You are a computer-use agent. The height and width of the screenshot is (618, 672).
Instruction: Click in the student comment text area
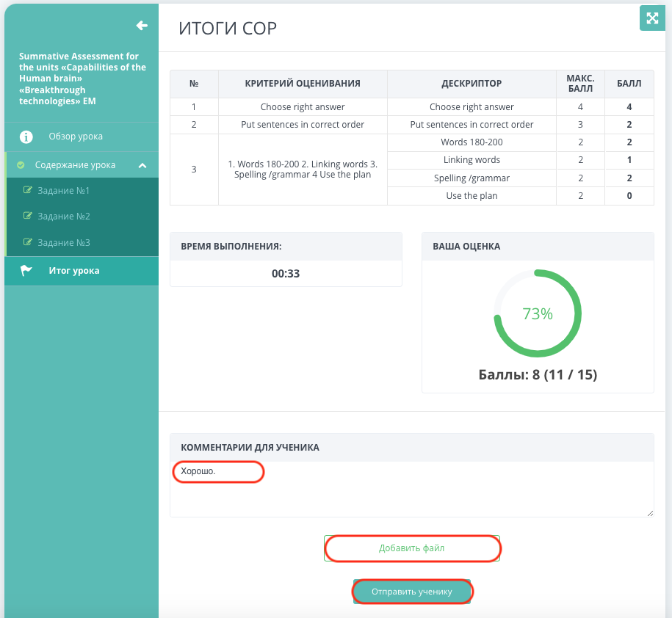click(x=412, y=489)
